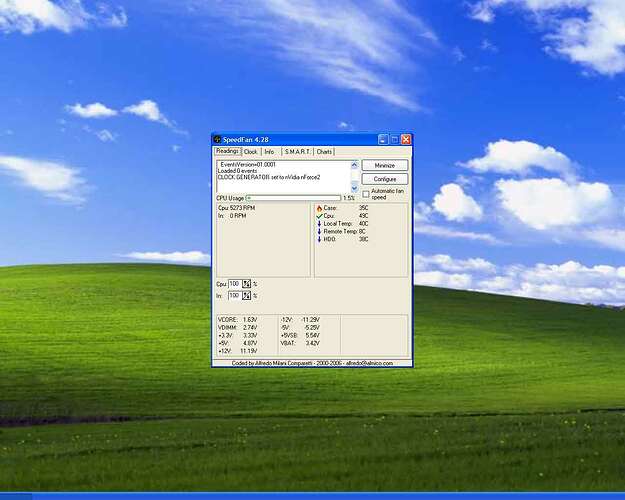Open the Configure dialog
This screenshot has height=500, width=625.
point(385,179)
